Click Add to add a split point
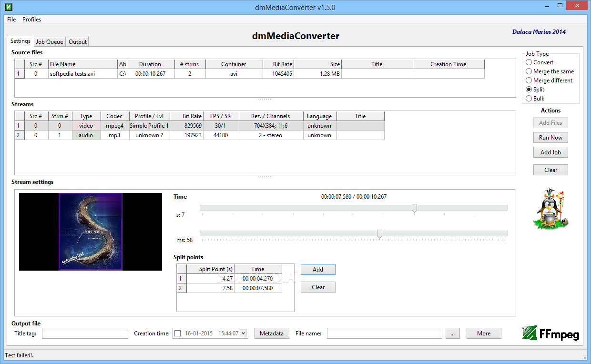This screenshot has width=591, height=364. (x=318, y=270)
